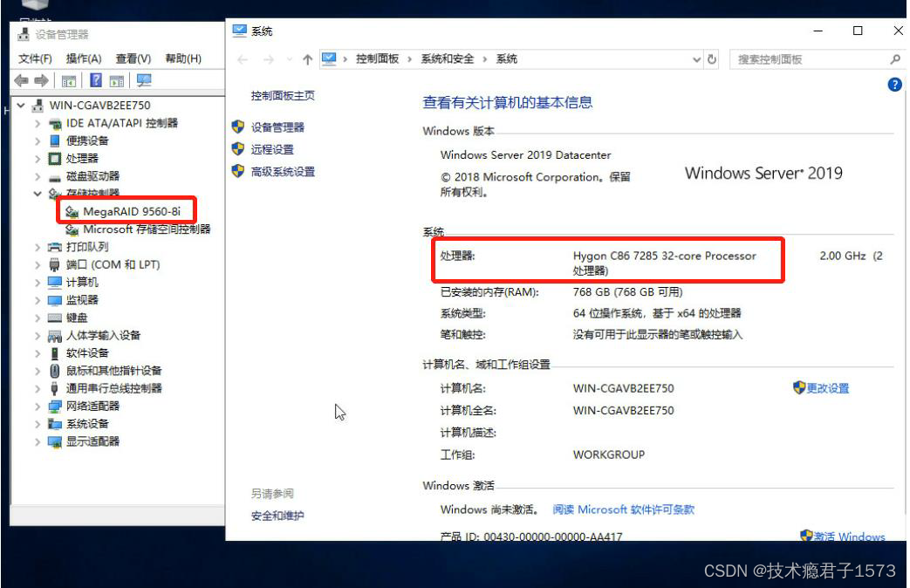Click the scan for hardware changes monitor icon
This screenshot has width=910, height=588.
(143, 80)
